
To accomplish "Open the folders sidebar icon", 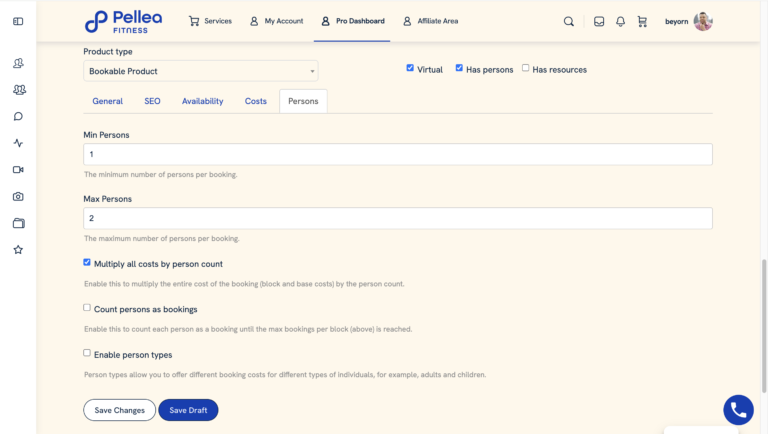I will click(x=19, y=223).
